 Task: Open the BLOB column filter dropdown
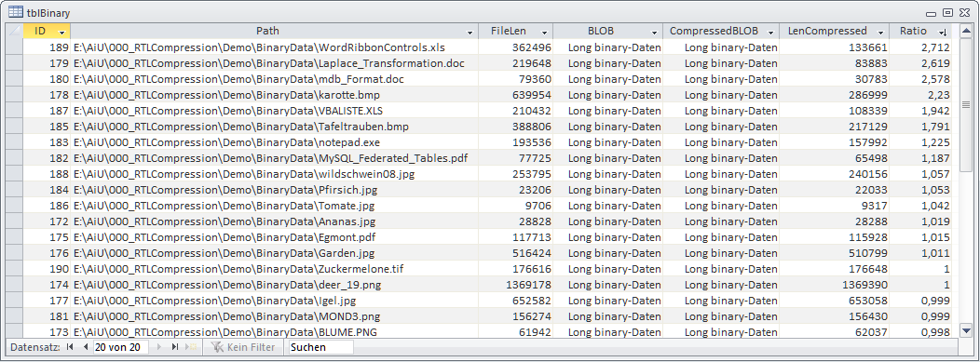(654, 32)
